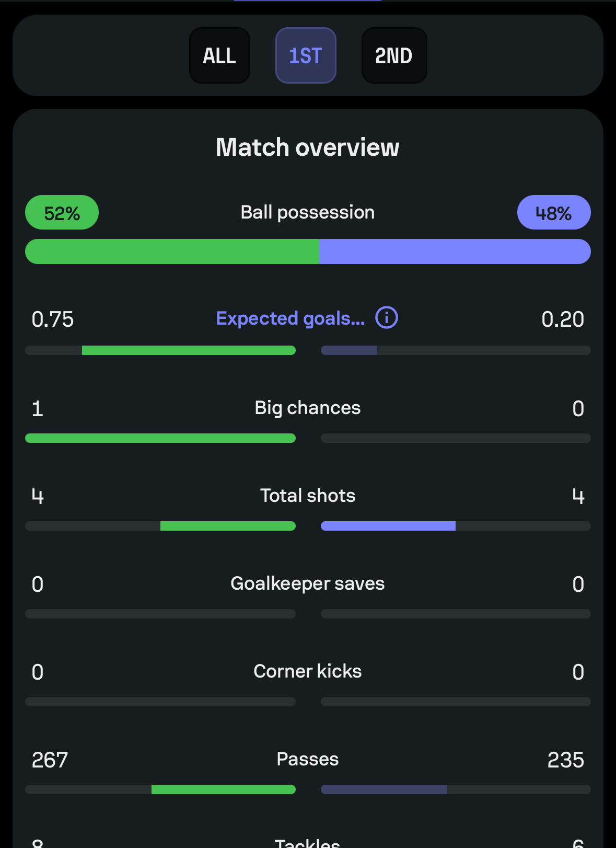Click the green Passes bar
The width and height of the screenshot is (616, 848).
224,789
